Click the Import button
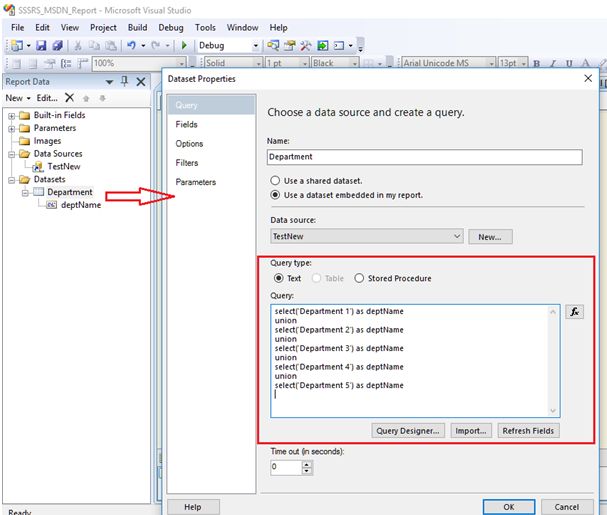 [x=471, y=431]
